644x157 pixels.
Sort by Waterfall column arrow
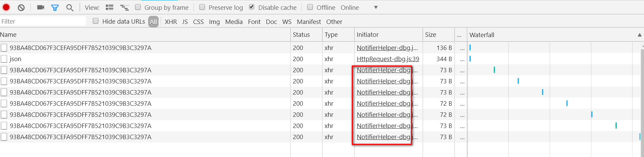[x=639, y=35]
